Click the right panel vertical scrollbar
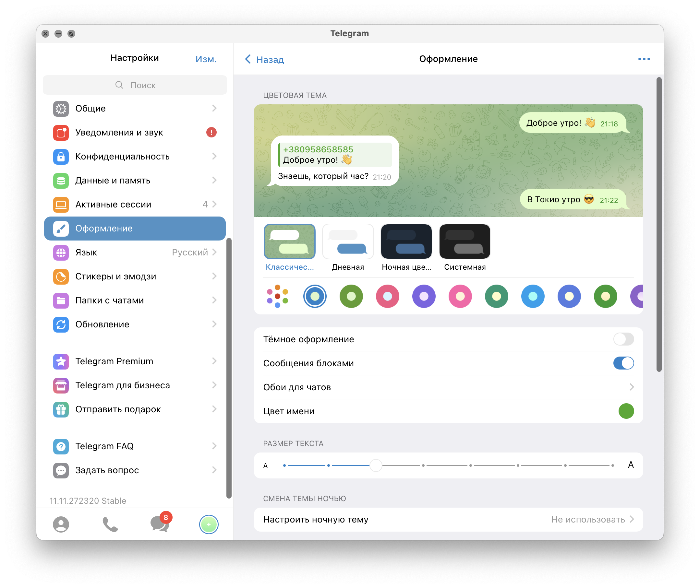 pos(659,224)
